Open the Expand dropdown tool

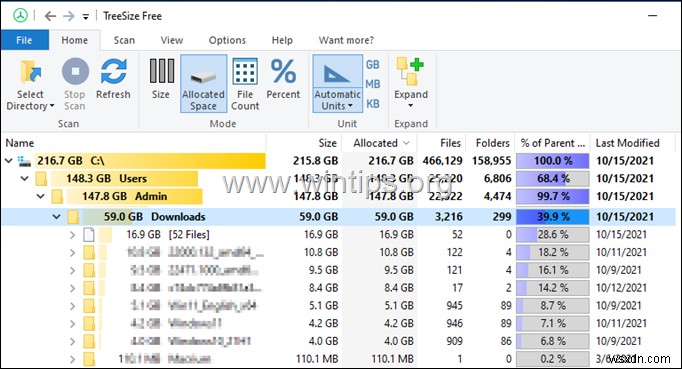(x=411, y=84)
